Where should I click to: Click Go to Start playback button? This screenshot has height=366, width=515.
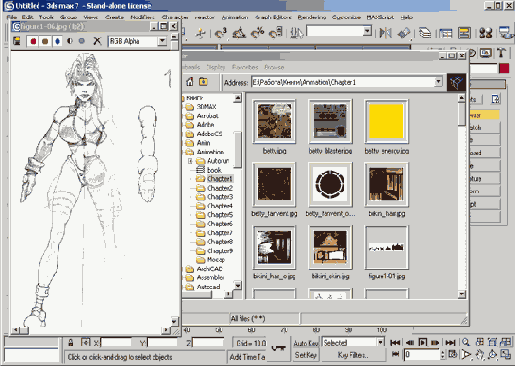395,342
